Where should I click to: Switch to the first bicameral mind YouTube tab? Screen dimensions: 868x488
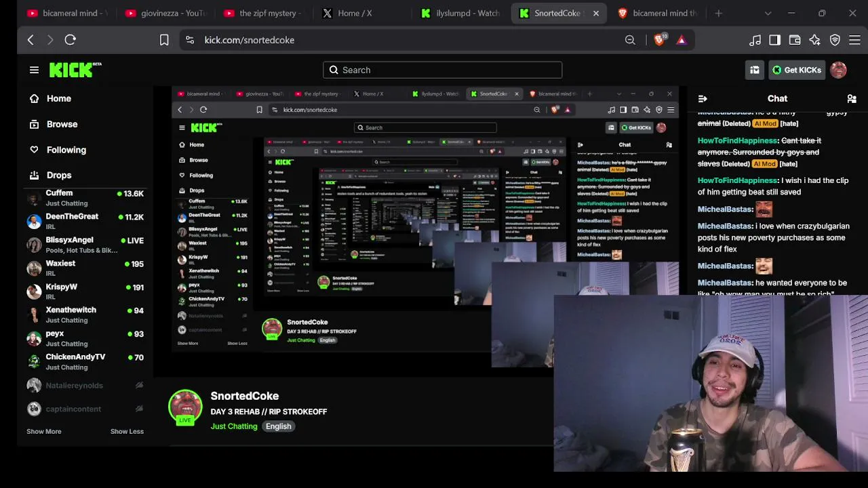point(68,13)
